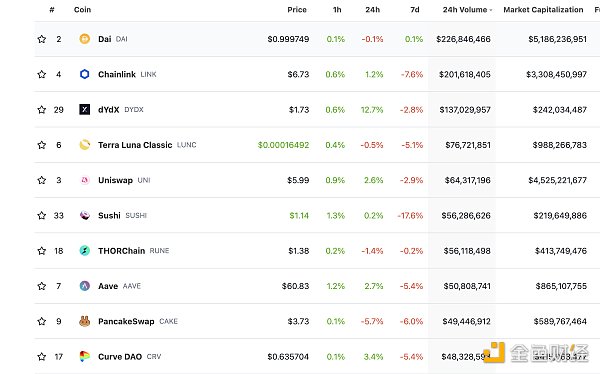This screenshot has width=600, height=374.
Task: Sort by the # rank column header
Action: [52, 10]
